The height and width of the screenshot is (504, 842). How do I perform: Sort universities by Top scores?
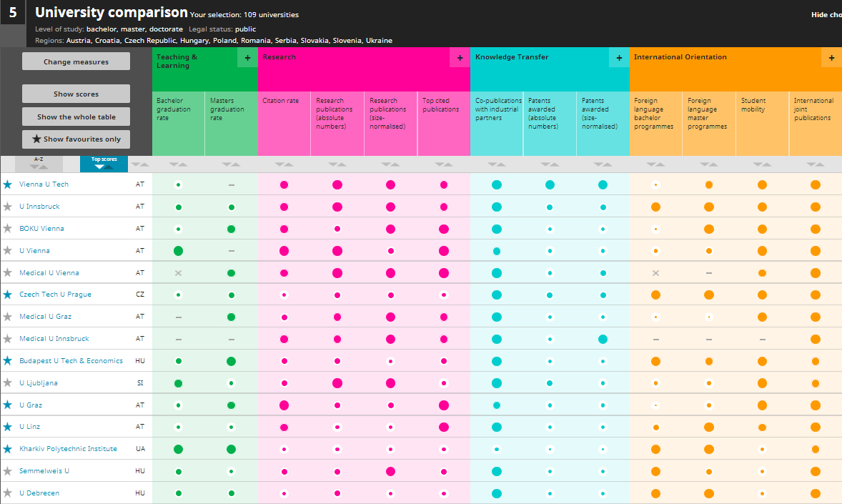click(104, 164)
